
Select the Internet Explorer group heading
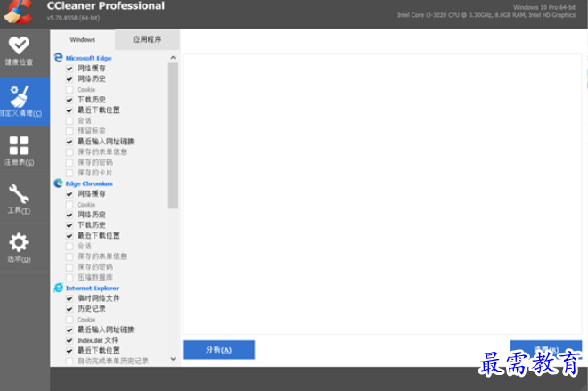click(x=93, y=289)
